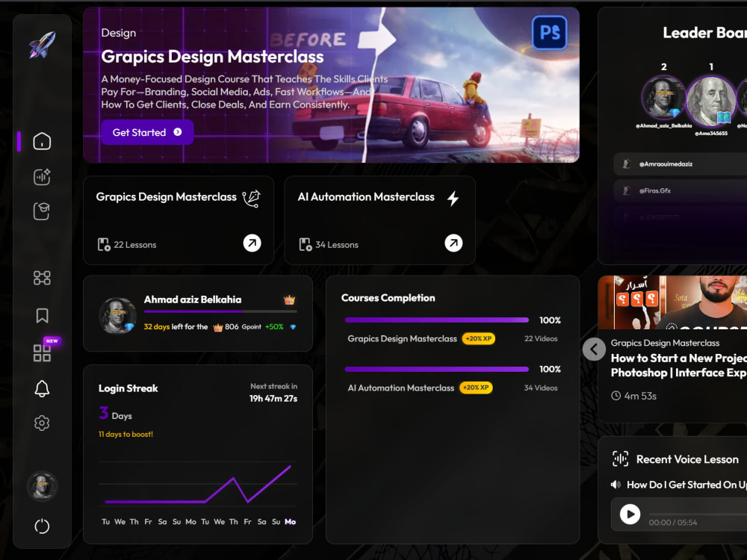Open the apps grid icon marked NEW
This screenshot has height=560, width=747.
42,353
